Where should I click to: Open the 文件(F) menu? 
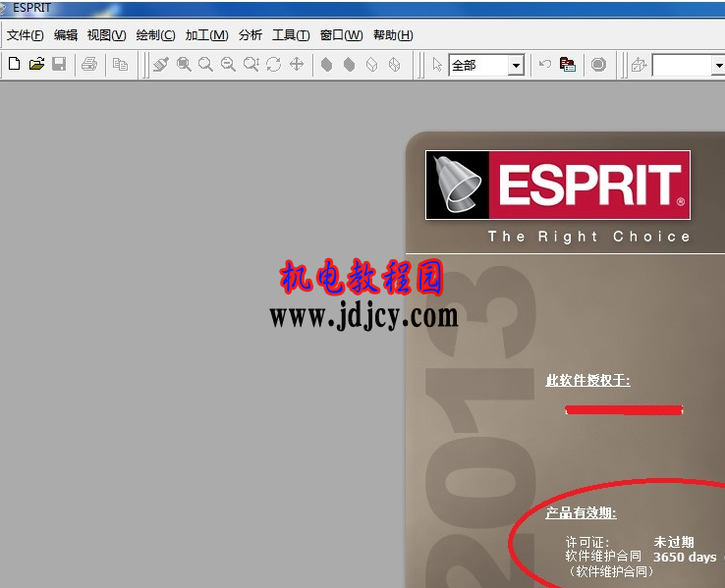click(x=25, y=35)
